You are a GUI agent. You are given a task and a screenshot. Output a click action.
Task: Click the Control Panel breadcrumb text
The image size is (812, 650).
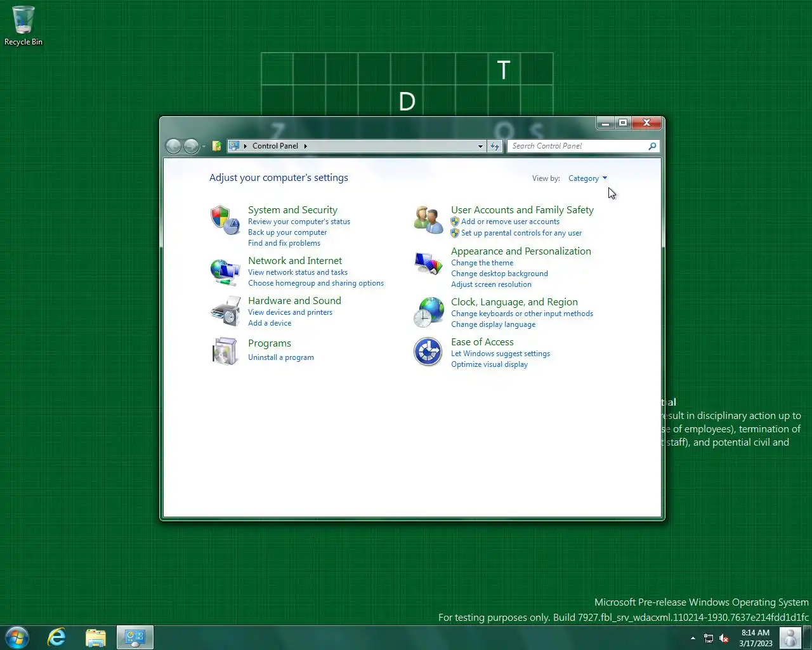tap(275, 146)
